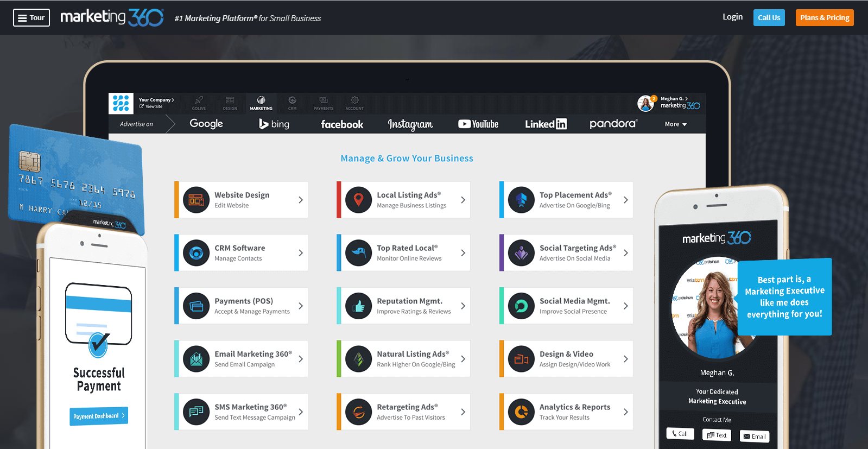The width and height of the screenshot is (868, 449).
Task: Click "Accept & Manage Payments" subtitle
Action: pos(252,312)
